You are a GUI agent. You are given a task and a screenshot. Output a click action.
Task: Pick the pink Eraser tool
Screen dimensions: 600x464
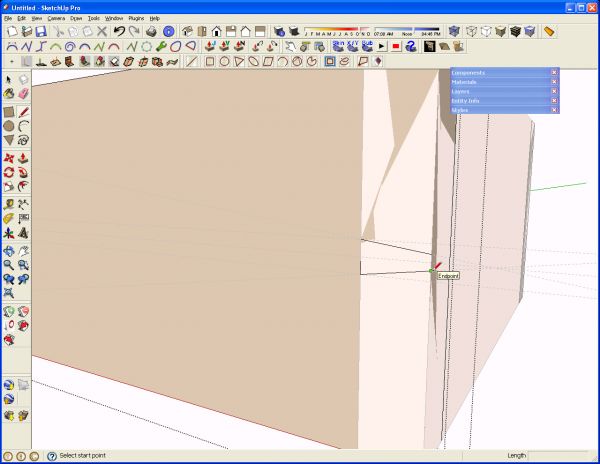pos(23,93)
